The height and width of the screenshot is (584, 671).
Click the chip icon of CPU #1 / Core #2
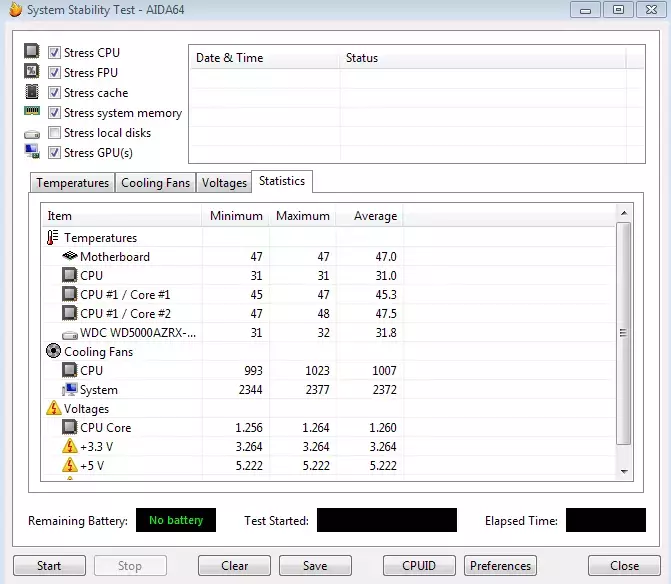69,313
